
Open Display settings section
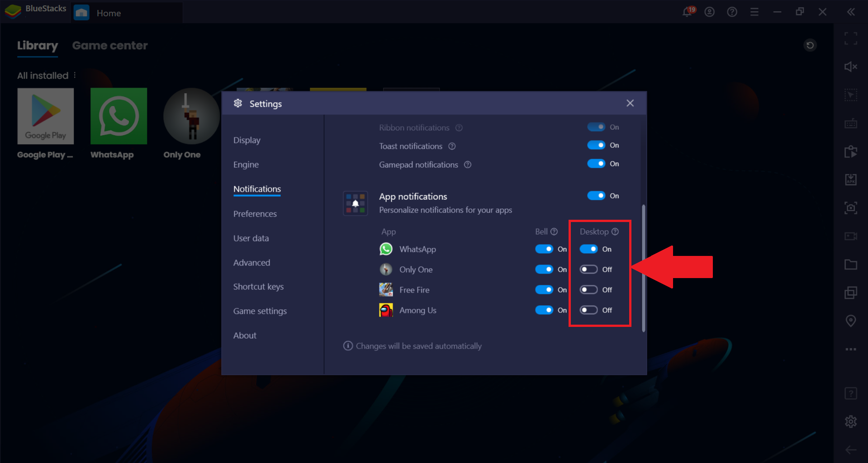click(247, 140)
